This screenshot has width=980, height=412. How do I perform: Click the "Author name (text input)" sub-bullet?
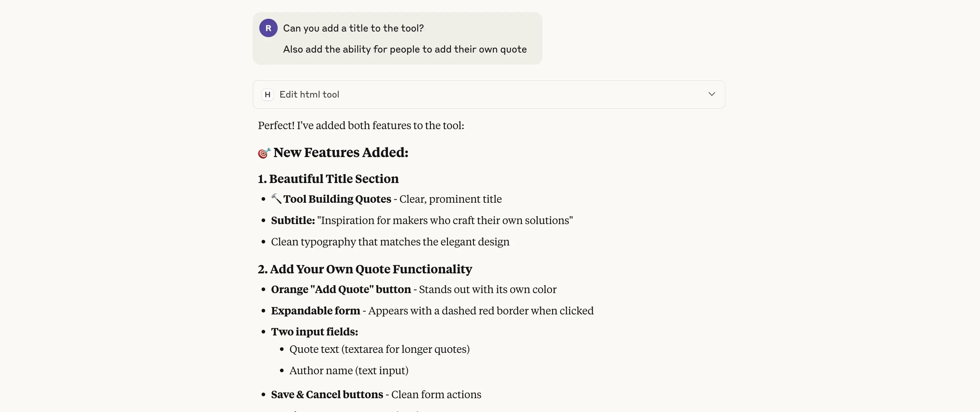[349, 371]
